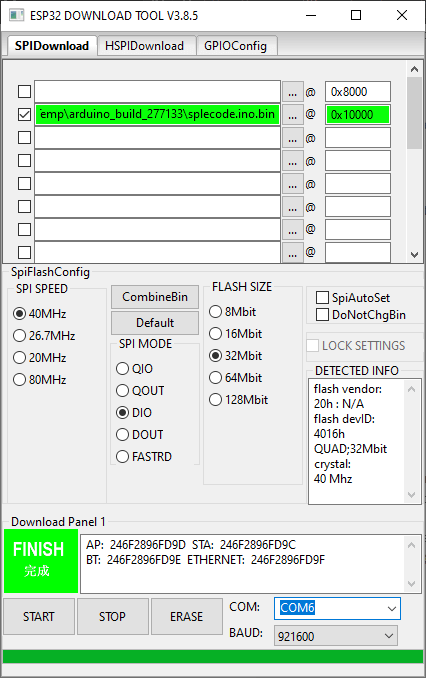This screenshot has height=678, width=426.
Task: Click the '40 Mhz' crystal text
Action: point(333,479)
